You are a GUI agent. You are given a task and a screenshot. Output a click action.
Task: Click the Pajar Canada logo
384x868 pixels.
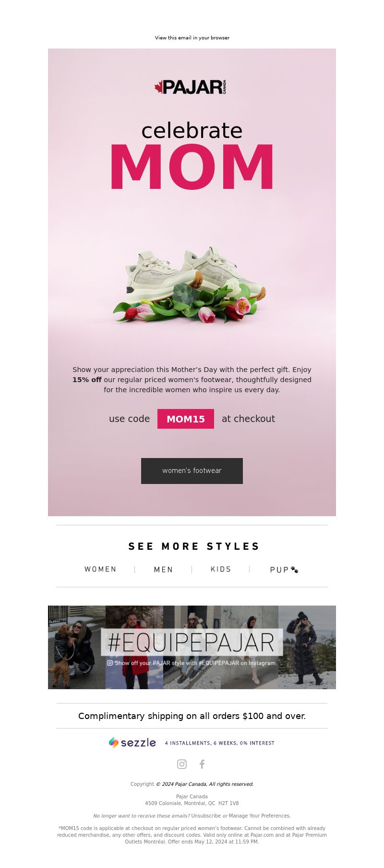point(190,87)
